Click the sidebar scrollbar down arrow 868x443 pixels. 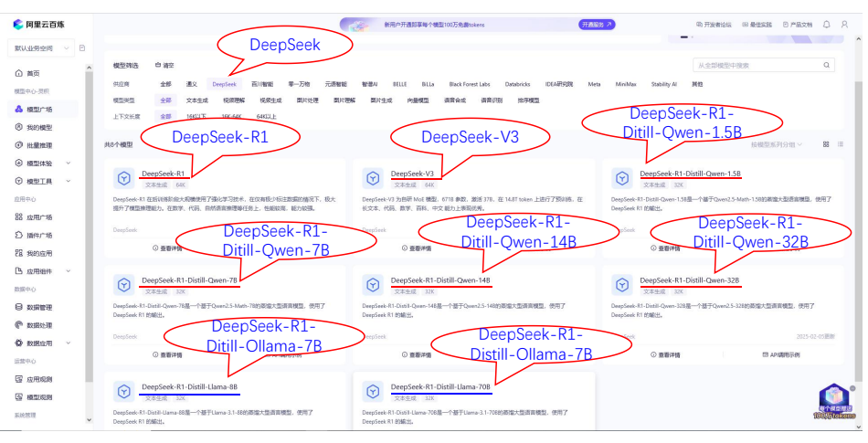pos(90,420)
